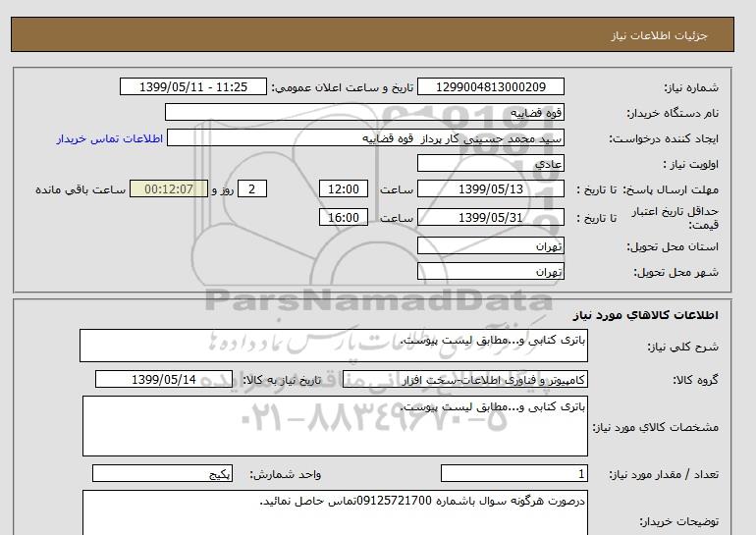Click the required goods specifications text box
This screenshot has height=535, width=756.
[335, 426]
